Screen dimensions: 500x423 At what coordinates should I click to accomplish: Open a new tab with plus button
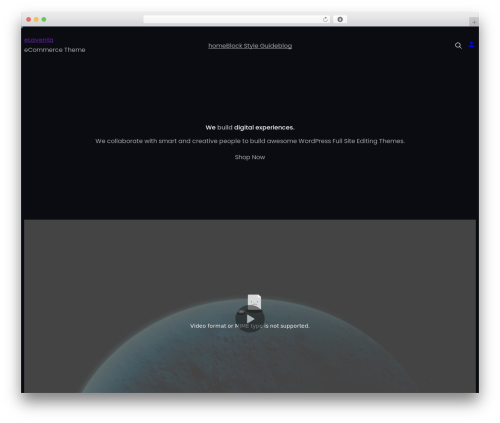point(474,22)
